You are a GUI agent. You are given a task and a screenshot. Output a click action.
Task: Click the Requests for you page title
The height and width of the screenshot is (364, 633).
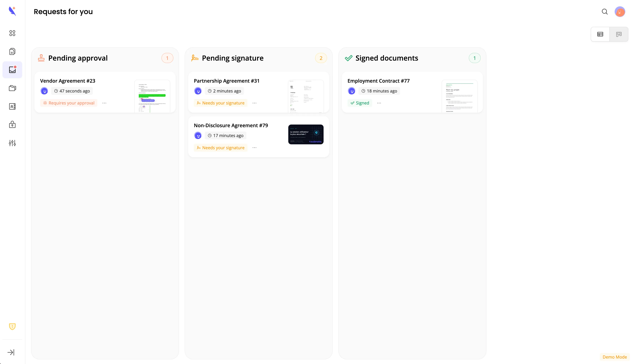point(63,11)
